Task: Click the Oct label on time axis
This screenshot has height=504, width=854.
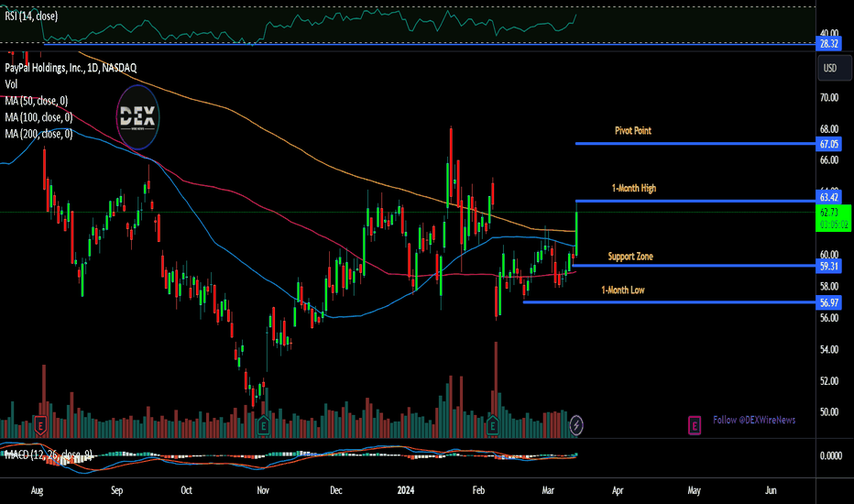Action: [x=186, y=490]
